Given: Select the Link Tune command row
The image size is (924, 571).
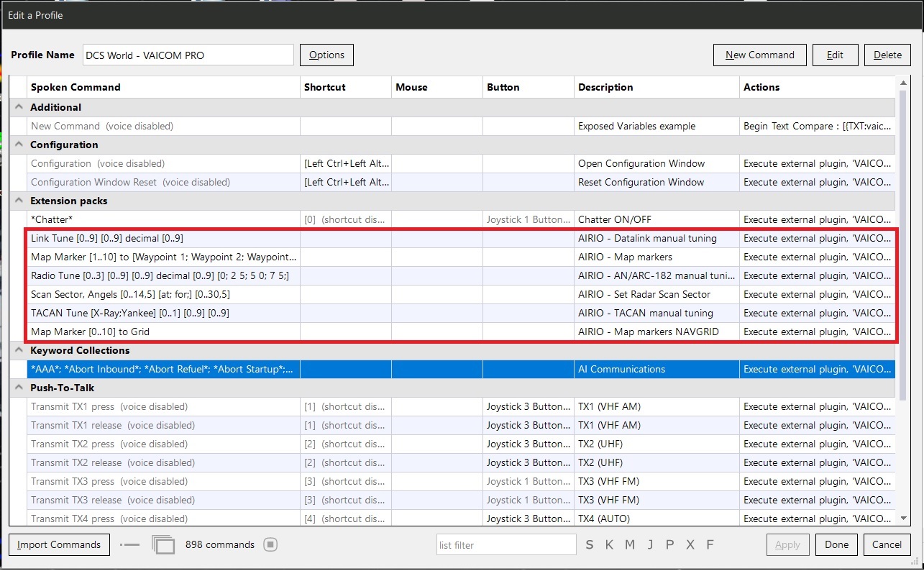Looking at the screenshot, I should click(x=461, y=238).
